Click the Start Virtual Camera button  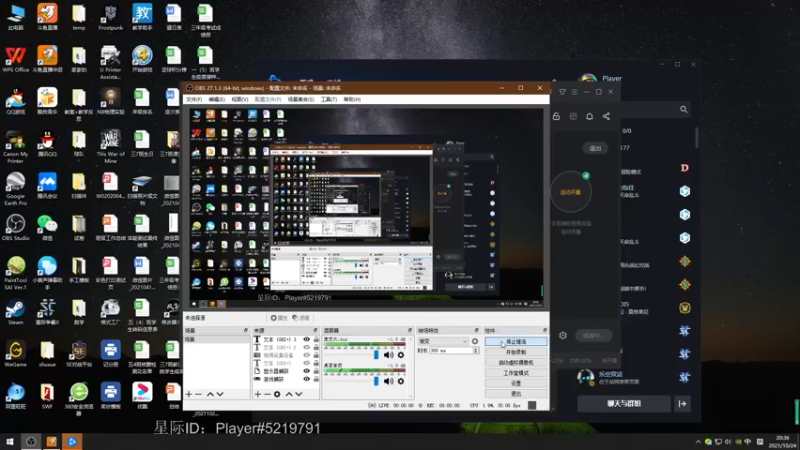pyautogui.click(x=516, y=362)
